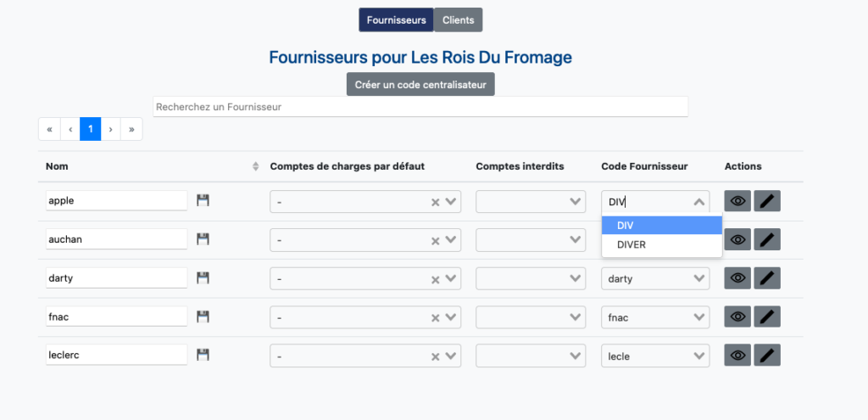Focus the Recherchez un Fournisseur search field
The width and height of the screenshot is (868, 420).
[x=420, y=107]
